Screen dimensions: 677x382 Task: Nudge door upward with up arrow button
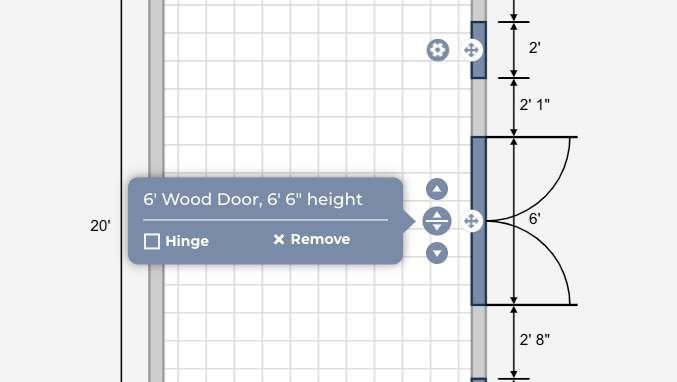click(437, 189)
